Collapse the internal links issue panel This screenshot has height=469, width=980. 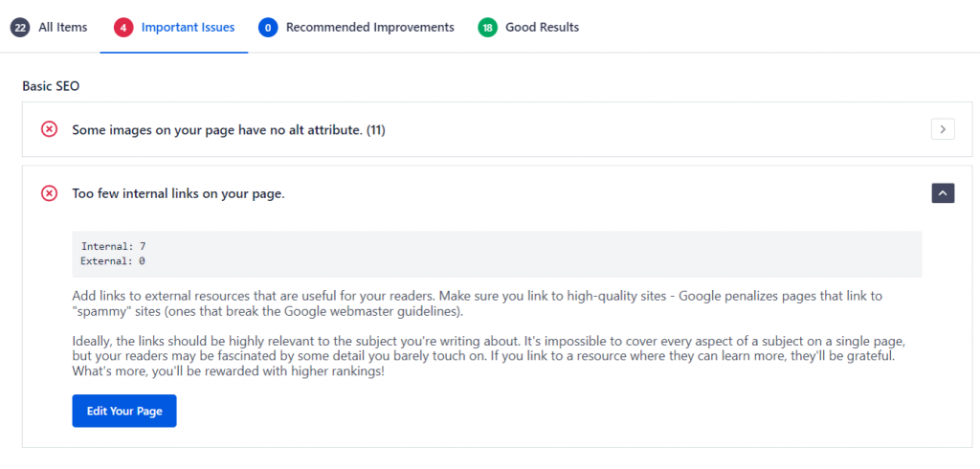click(x=943, y=193)
